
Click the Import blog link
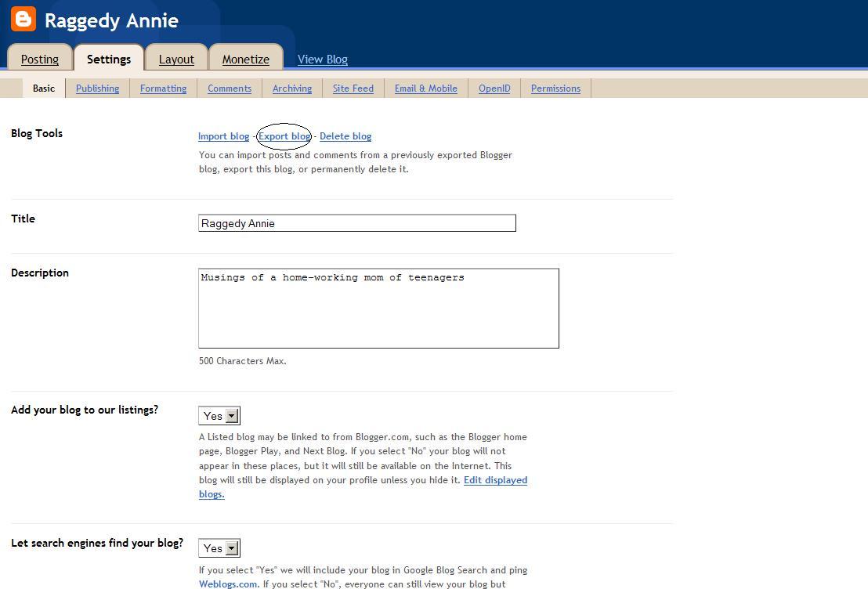click(x=223, y=136)
